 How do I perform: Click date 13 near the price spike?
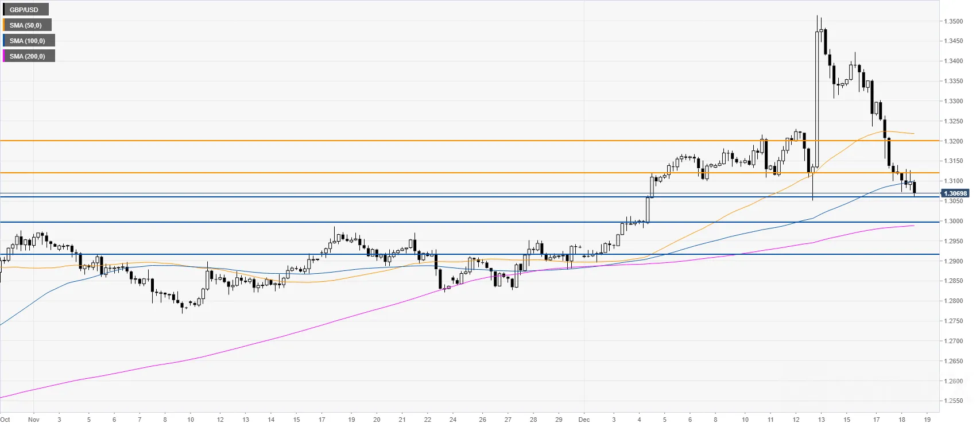point(822,420)
